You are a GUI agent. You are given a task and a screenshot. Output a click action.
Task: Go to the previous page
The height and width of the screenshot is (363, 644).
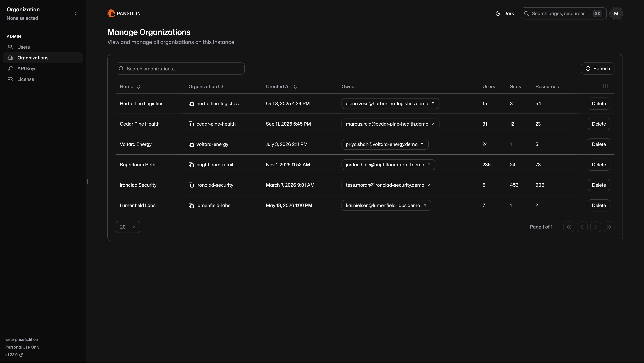(x=582, y=227)
